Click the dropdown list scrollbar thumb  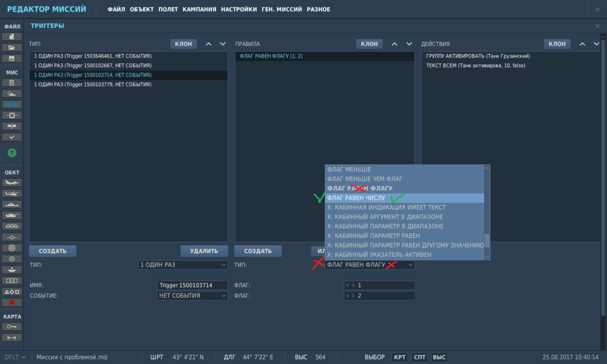[487, 241]
